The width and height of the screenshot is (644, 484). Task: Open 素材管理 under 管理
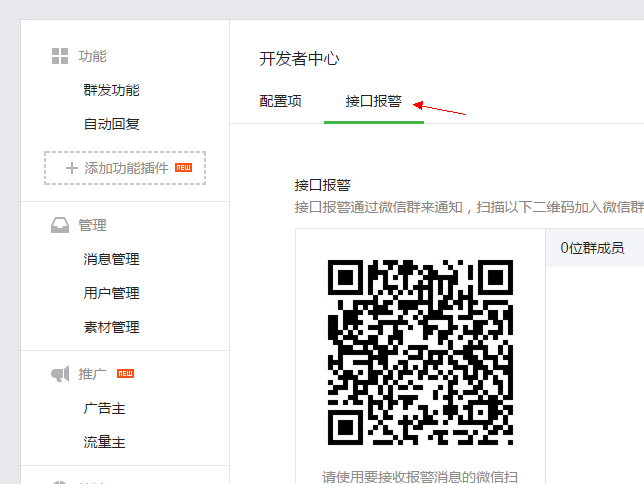pos(111,327)
